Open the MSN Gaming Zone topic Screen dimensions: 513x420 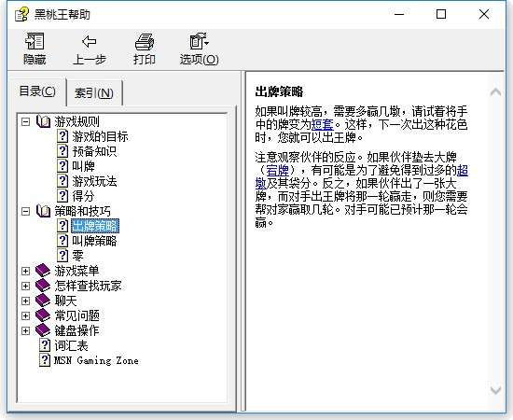tap(96, 360)
